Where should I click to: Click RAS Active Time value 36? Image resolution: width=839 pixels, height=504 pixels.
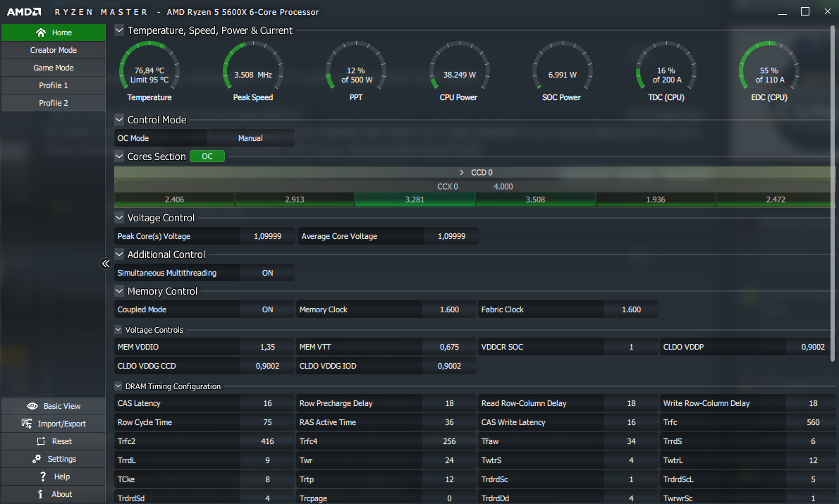tap(450, 423)
